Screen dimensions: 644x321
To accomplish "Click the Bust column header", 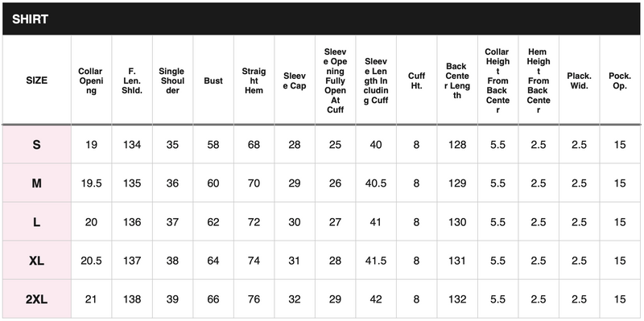I will point(213,80).
